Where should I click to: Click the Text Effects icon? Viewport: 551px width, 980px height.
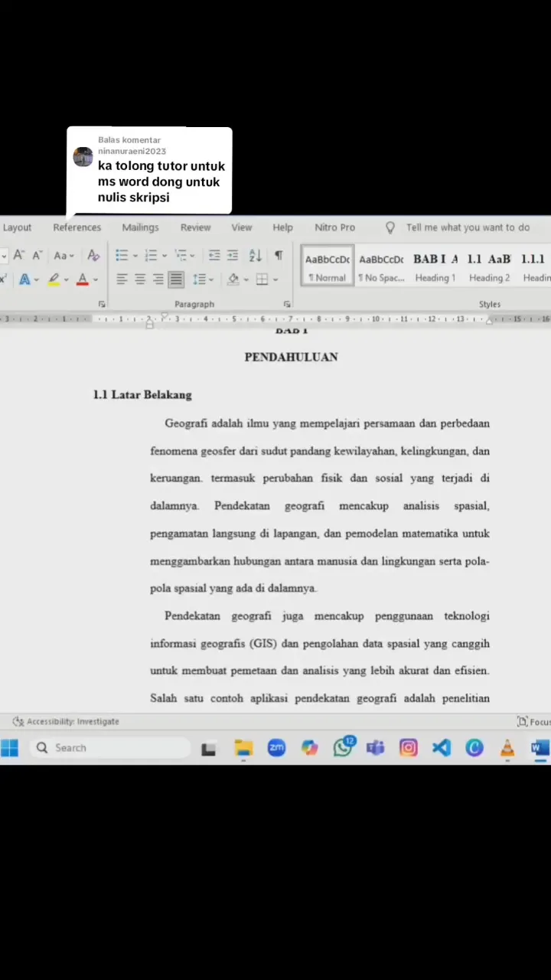point(24,279)
